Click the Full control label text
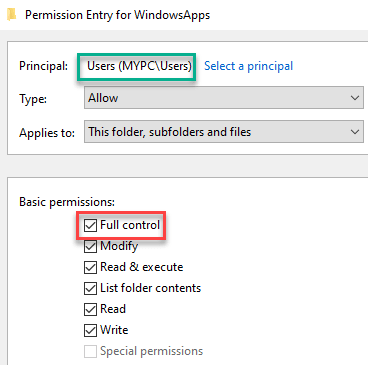Viewport: 368px width, 365px height. (130, 225)
